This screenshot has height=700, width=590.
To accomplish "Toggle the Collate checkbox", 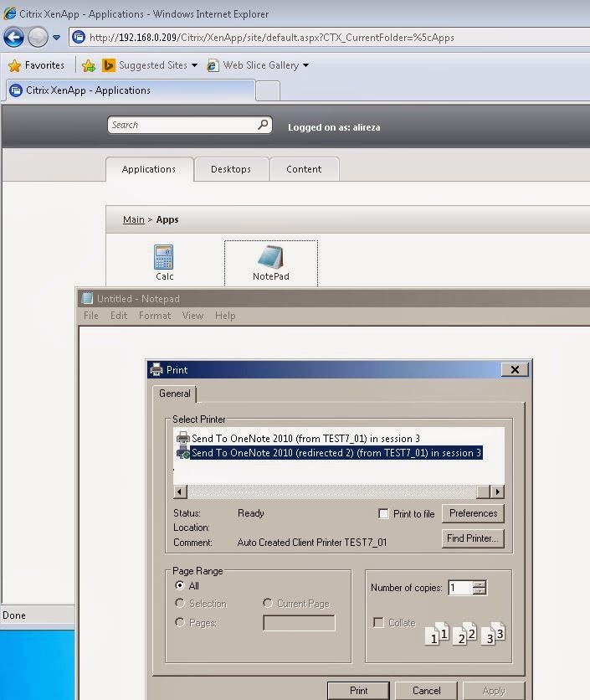I will click(x=378, y=622).
